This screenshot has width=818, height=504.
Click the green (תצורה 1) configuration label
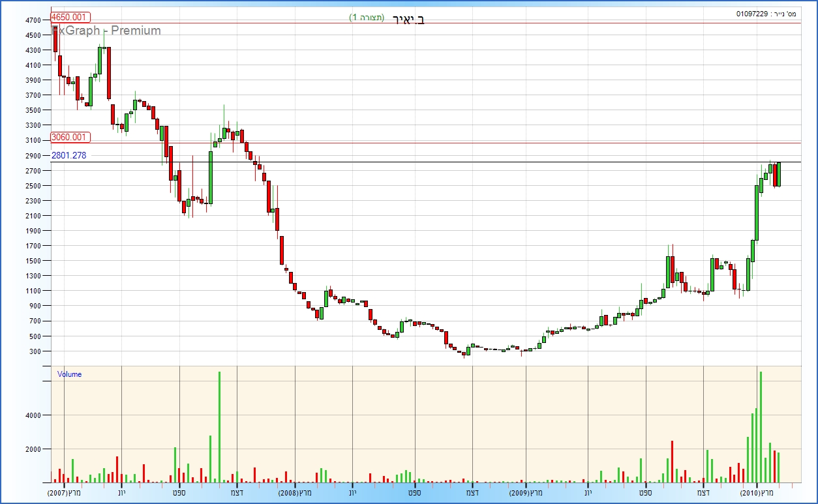click(x=367, y=17)
